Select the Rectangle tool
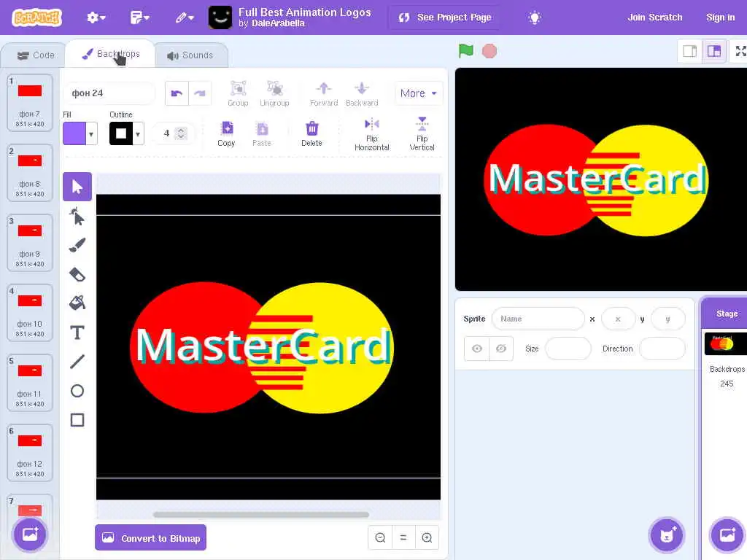This screenshot has height=560, width=747. 77,420
